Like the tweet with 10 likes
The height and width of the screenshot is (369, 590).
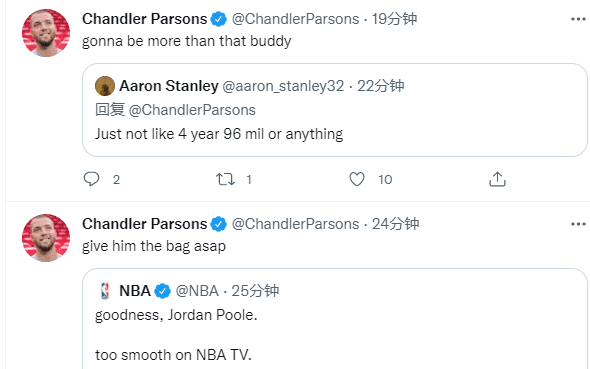pos(357,179)
